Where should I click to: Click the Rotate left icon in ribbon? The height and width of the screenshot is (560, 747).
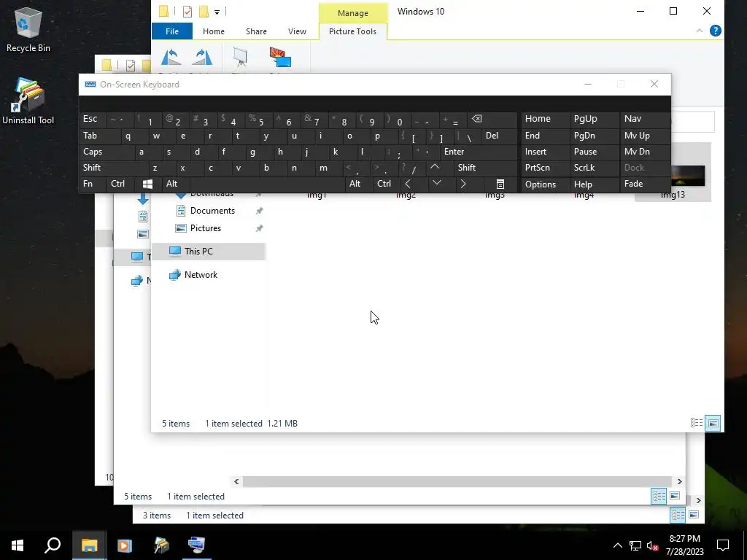[171, 57]
